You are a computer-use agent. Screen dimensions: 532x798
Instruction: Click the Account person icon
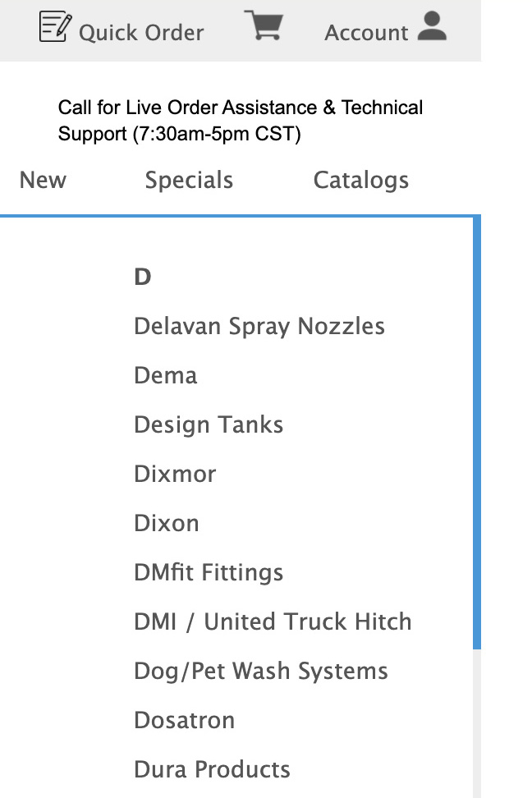pyautogui.click(x=432, y=27)
